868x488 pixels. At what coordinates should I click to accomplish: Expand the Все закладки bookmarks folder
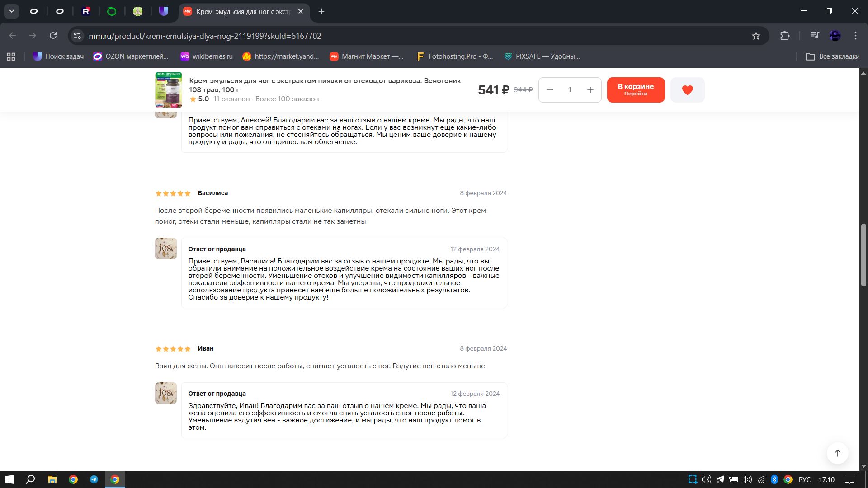coord(833,56)
